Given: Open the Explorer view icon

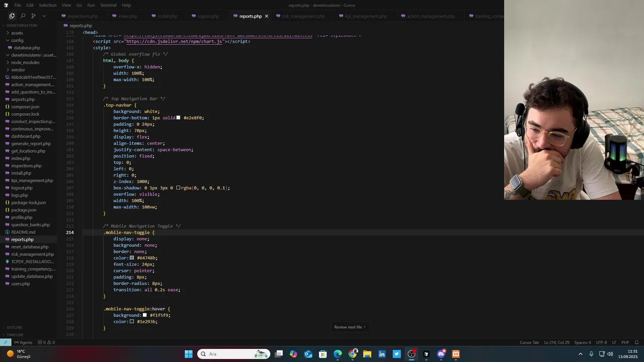Looking at the screenshot, I should (x=12, y=16).
